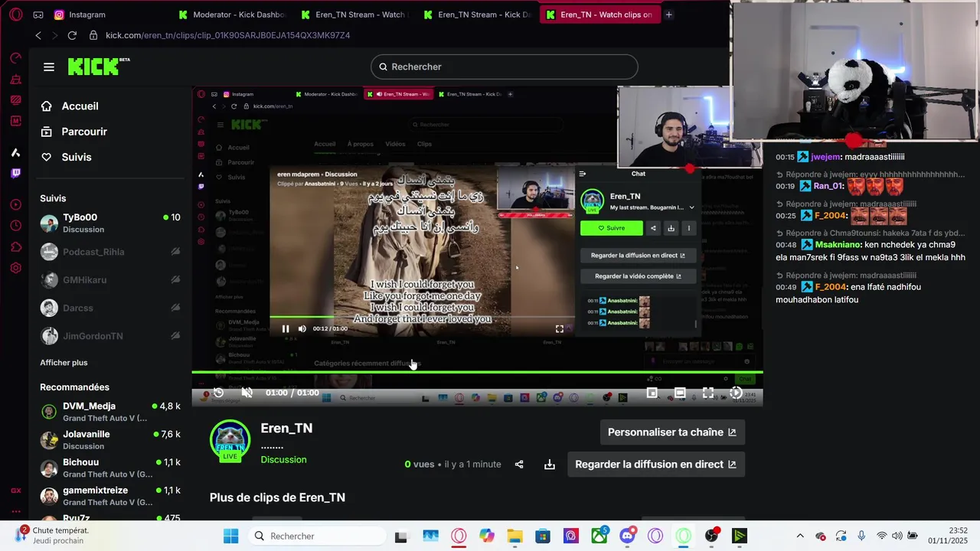Download the clip with the download icon
This screenshot has height=551, width=980.
pyautogui.click(x=550, y=465)
